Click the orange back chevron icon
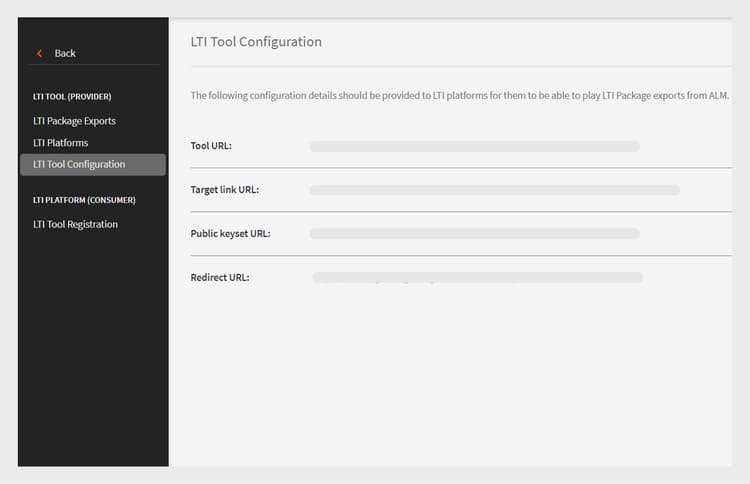 (x=40, y=53)
